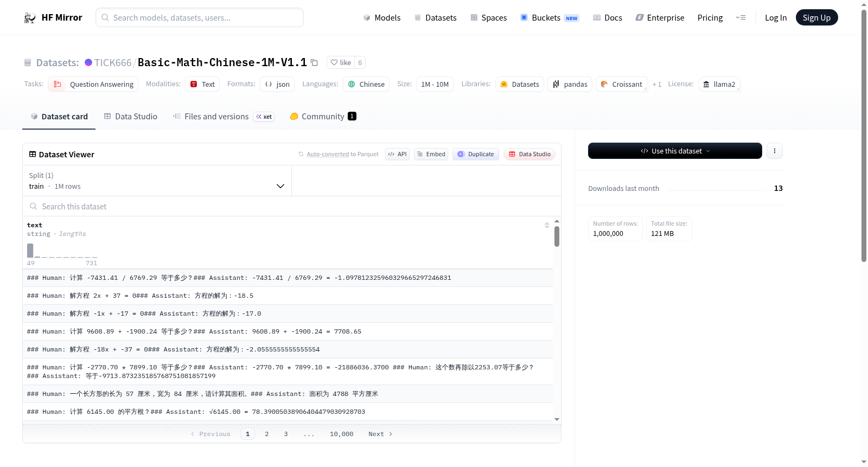Click the Datasets library emoji icon

pyautogui.click(x=504, y=84)
